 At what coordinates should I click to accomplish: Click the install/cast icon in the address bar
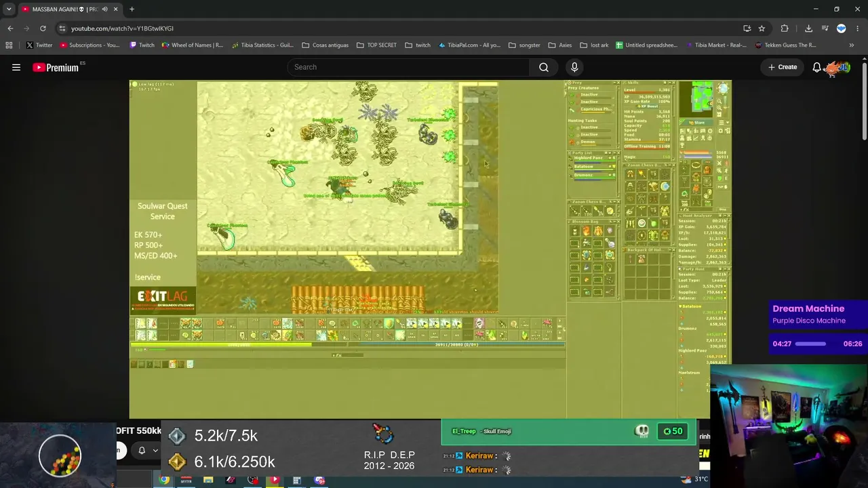click(x=747, y=28)
